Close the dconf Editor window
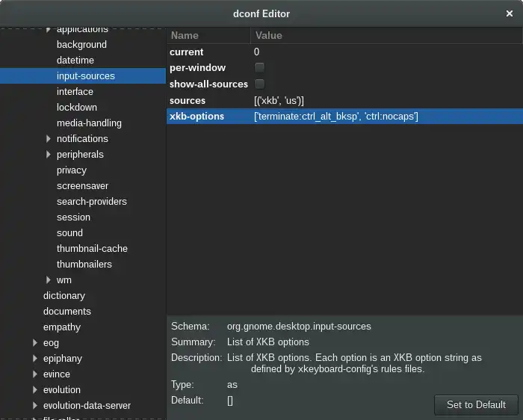The width and height of the screenshot is (523, 420). pos(510,13)
